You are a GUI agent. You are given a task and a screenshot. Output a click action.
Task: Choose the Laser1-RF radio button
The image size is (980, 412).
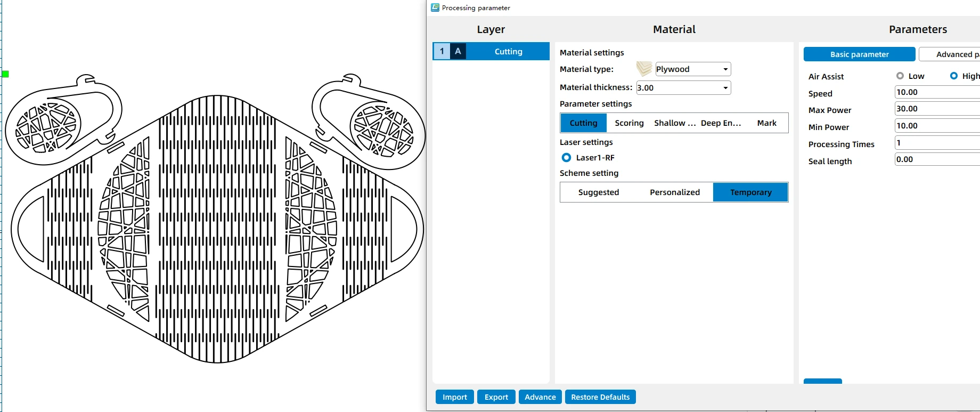click(x=567, y=158)
